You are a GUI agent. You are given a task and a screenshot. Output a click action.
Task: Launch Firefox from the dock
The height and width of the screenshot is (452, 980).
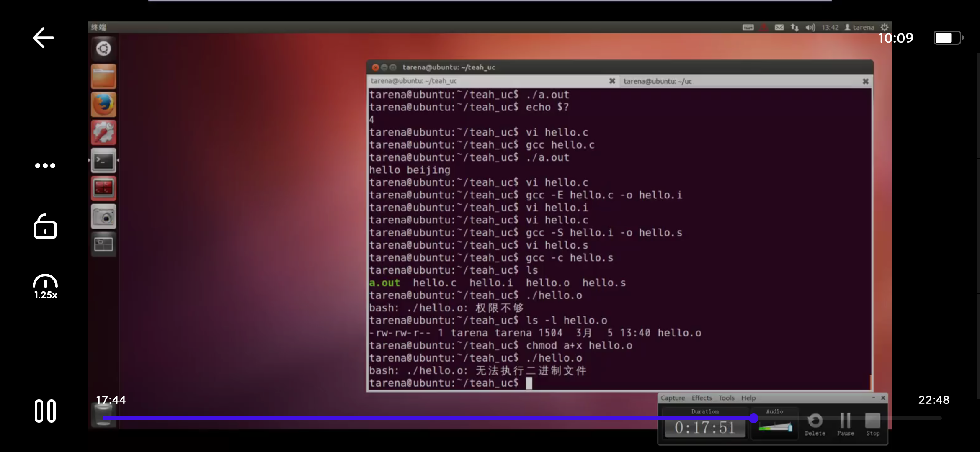[103, 104]
